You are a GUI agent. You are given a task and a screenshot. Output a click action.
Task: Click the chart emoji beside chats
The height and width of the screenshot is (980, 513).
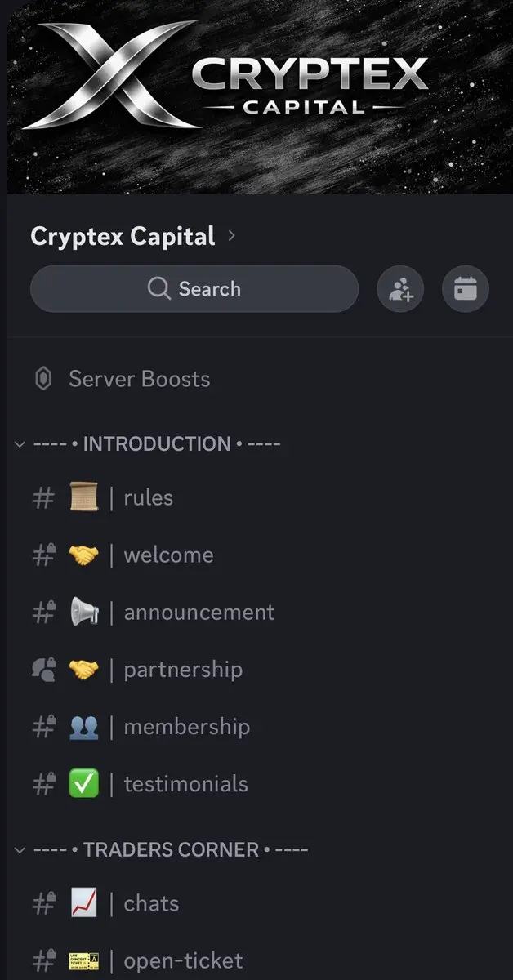click(x=84, y=903)
